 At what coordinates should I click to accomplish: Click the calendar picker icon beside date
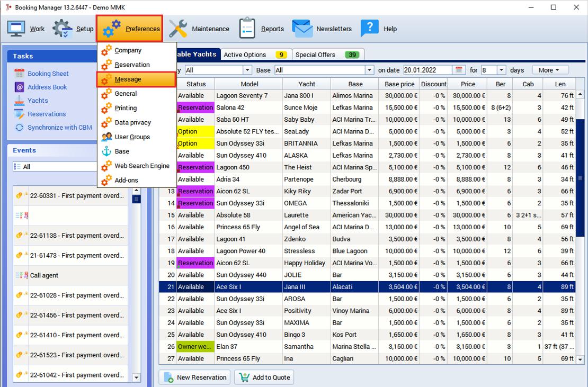point(458,70)
